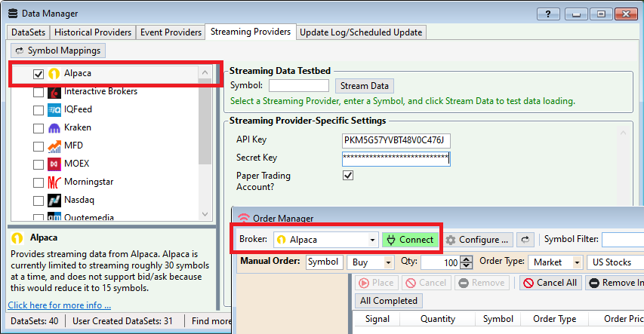Open the Update Log/Scheduled Update tab
This screenshot has width=644, height=334.
(x=361, y=32)
